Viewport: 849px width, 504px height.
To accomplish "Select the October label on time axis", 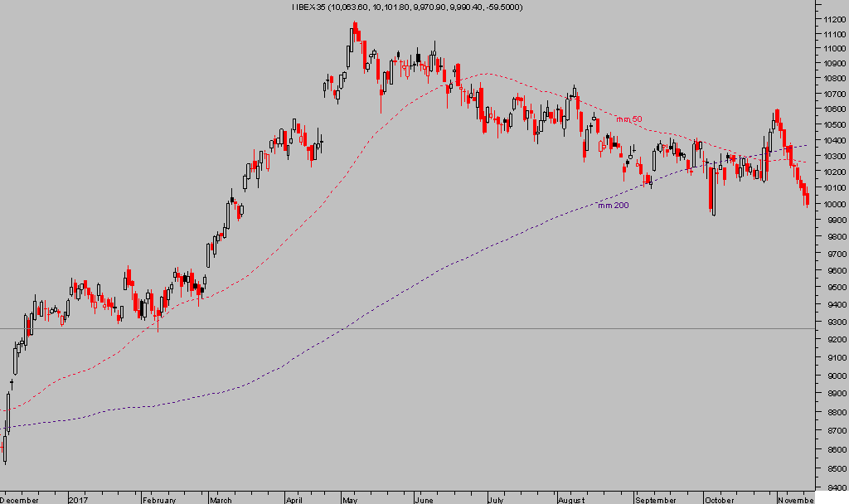I will [x=719, y=500].
